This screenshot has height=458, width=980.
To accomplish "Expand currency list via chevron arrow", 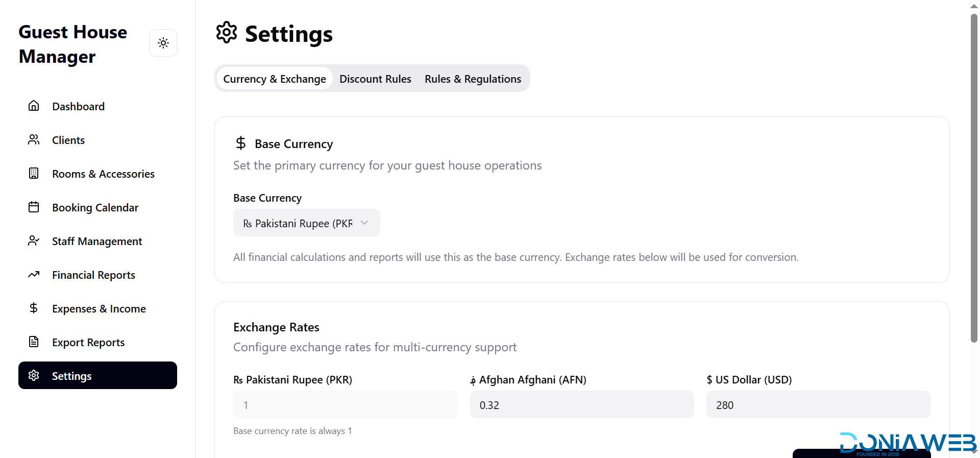I will pos(364,223).
